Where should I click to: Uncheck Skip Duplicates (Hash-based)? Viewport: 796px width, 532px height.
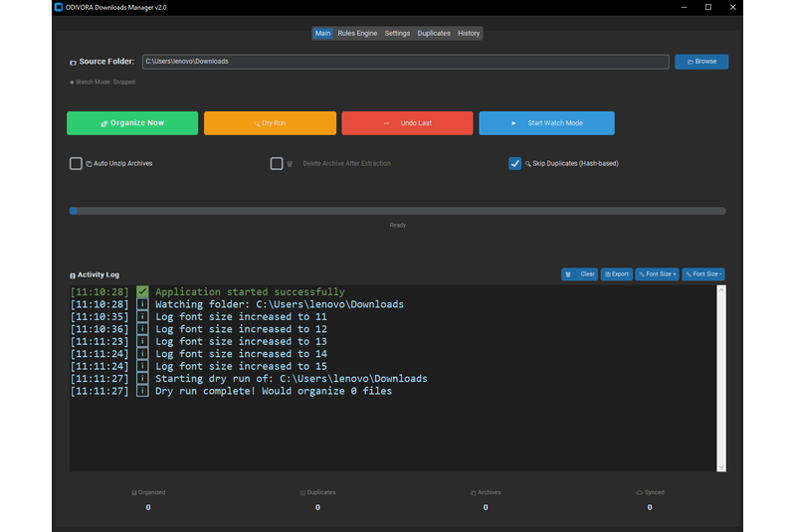pyautogui.click(x=514, y=163)
